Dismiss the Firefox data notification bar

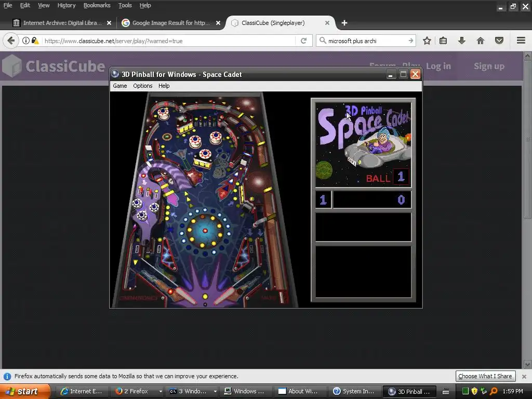524,376
